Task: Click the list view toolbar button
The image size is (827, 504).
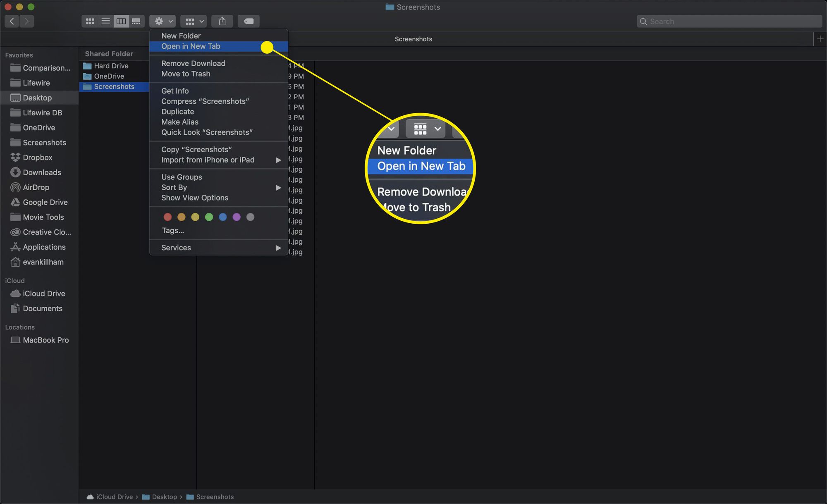Action: click(105, 21)
